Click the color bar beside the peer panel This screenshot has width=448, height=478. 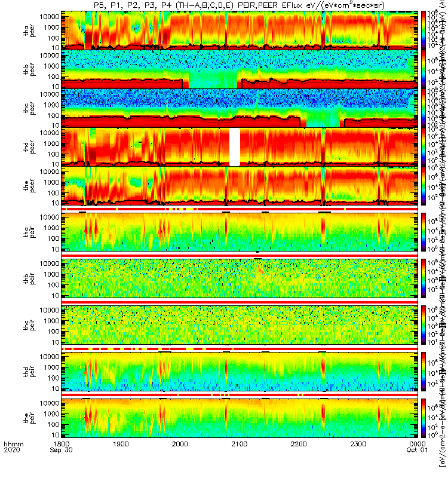pos(424,186)
